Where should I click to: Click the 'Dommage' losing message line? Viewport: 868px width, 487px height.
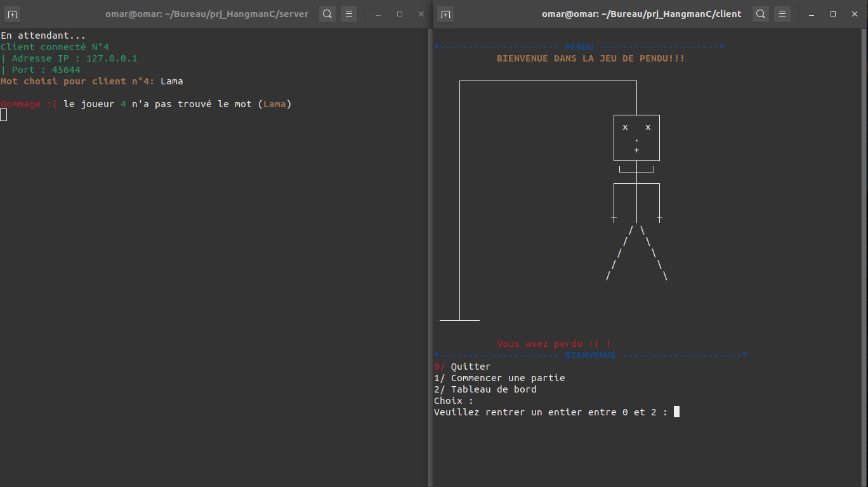[146, 103]
